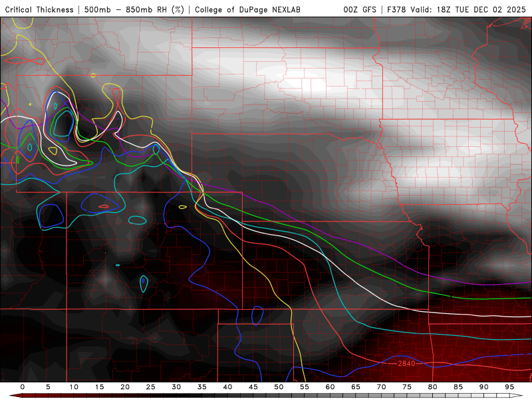
Task: Click the '10' value on the color bar scale
Action: [x=74, y=387]
